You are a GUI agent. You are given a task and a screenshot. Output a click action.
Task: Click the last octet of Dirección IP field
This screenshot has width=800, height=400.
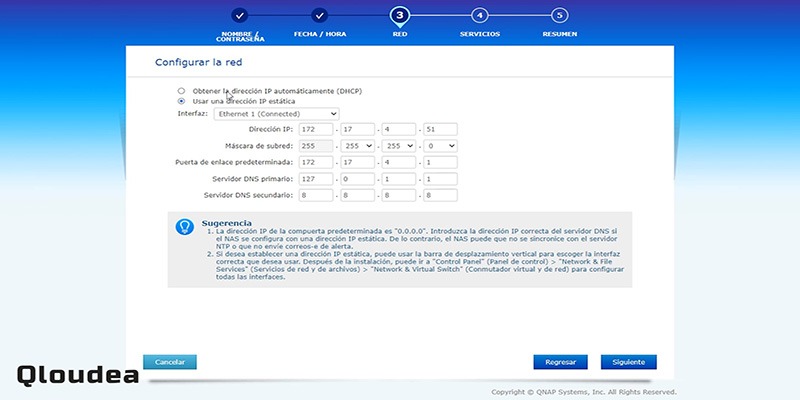coord(440,130)
